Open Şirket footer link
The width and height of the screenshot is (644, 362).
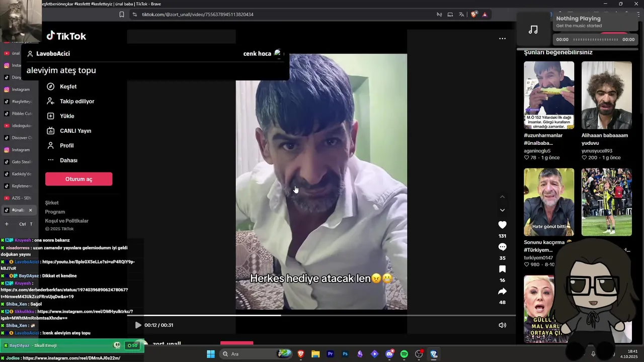pyautogui.click(x=52, y=203)
